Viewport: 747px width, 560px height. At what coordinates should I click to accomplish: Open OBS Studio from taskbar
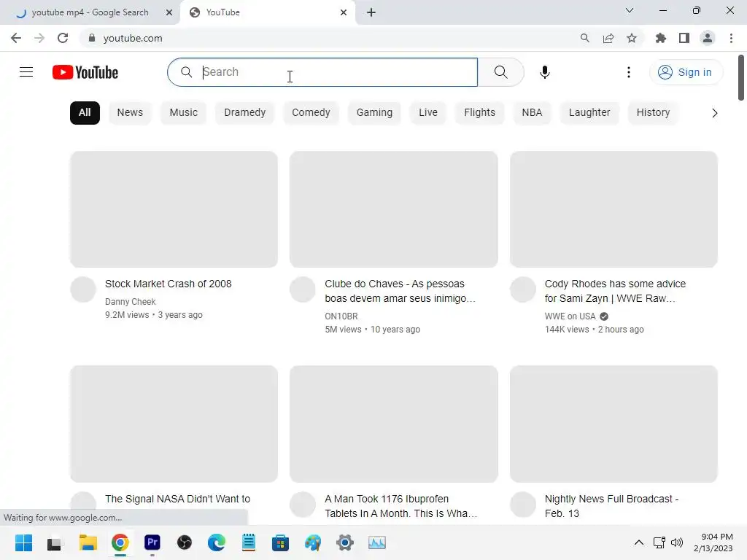pyautogui.click(x=185, y=542)
